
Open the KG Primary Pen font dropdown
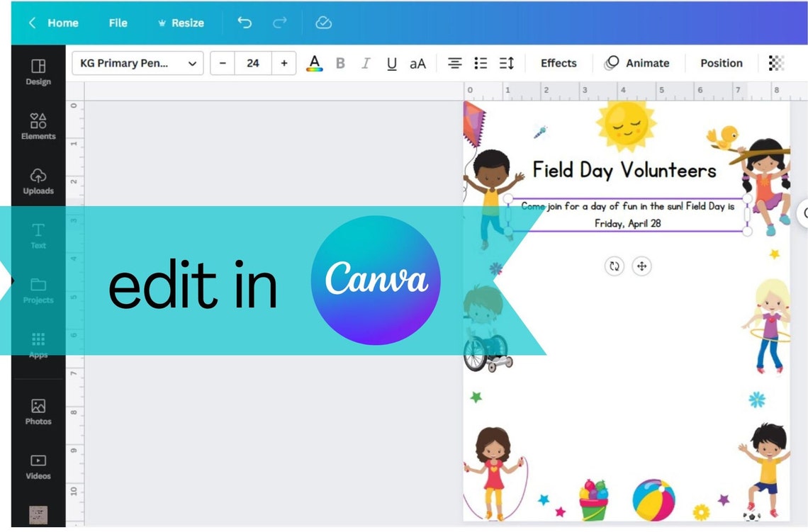137,63
